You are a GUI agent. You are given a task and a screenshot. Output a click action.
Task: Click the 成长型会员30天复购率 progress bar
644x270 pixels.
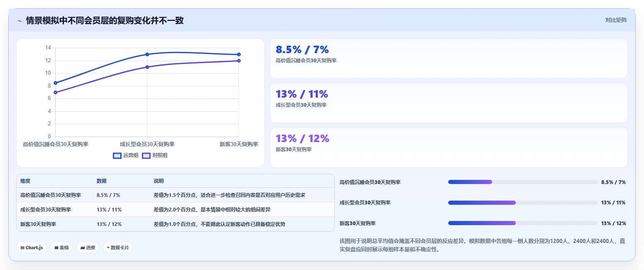tap(523, 203)
